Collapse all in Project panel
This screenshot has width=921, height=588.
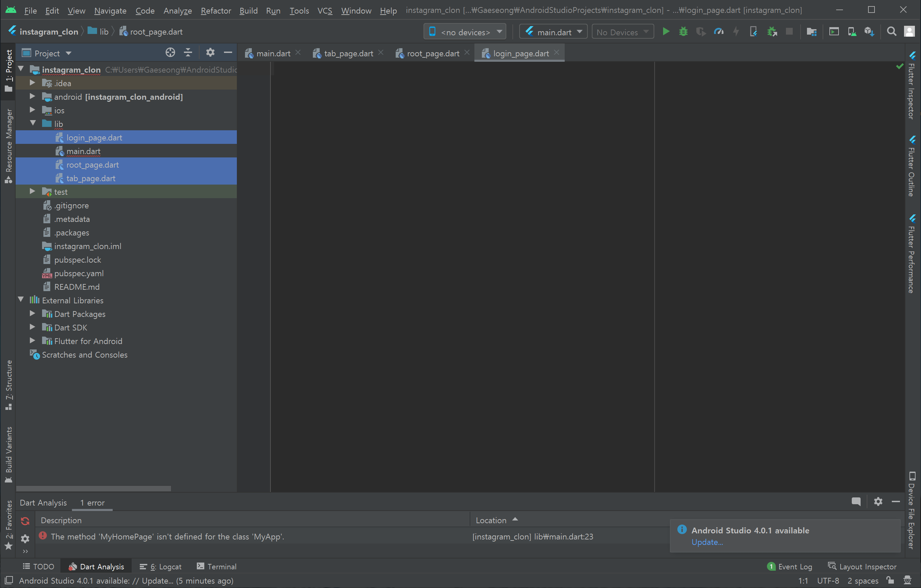pos(188,53)
